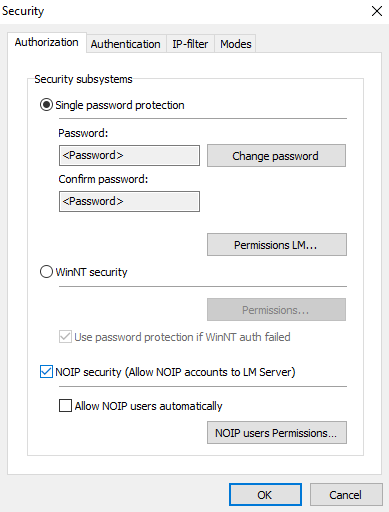
Task: Open the IP-filter tab
Action: pos(190,44)
